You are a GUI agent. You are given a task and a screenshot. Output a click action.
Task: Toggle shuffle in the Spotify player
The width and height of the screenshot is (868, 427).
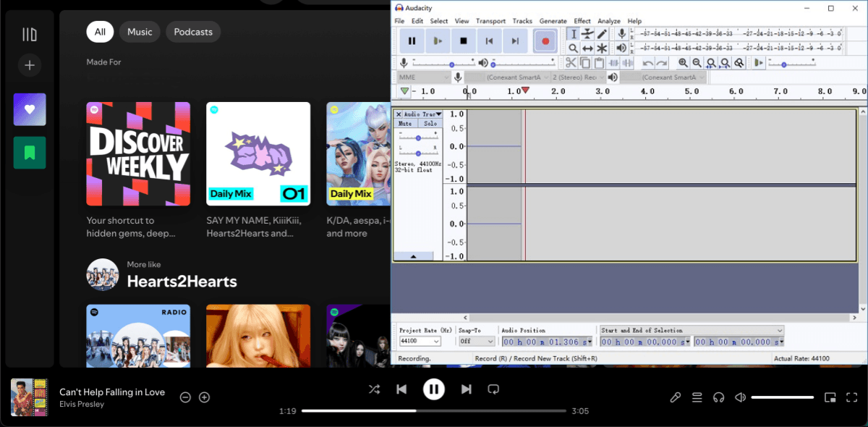(374, 389)
